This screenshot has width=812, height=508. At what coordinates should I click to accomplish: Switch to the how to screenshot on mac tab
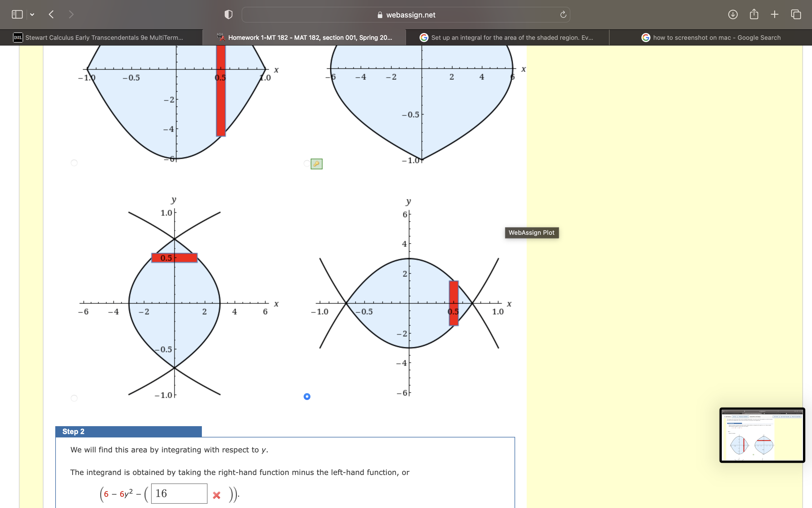(x=710, y=38)
